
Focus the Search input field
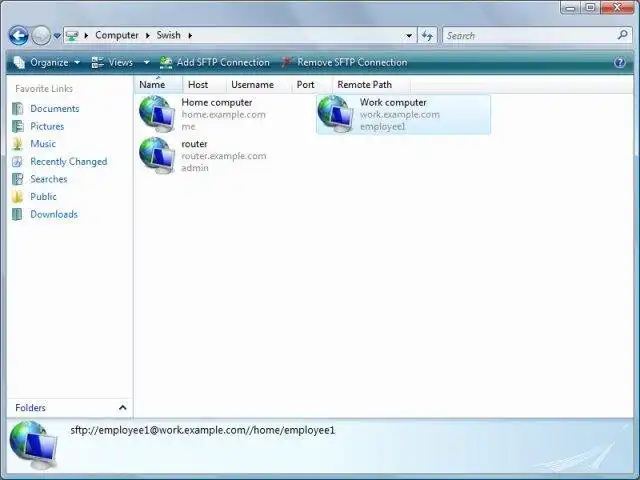pyautogui.click(x=530, y=36)
